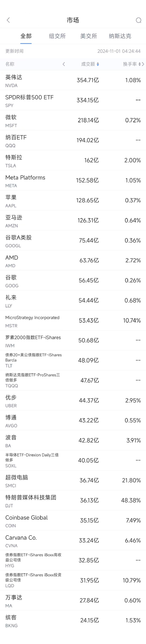Open MicroStrategy Incorporated MSTR row
The image size is (146, 644).
pyautogui.click(x=73, y=320)
